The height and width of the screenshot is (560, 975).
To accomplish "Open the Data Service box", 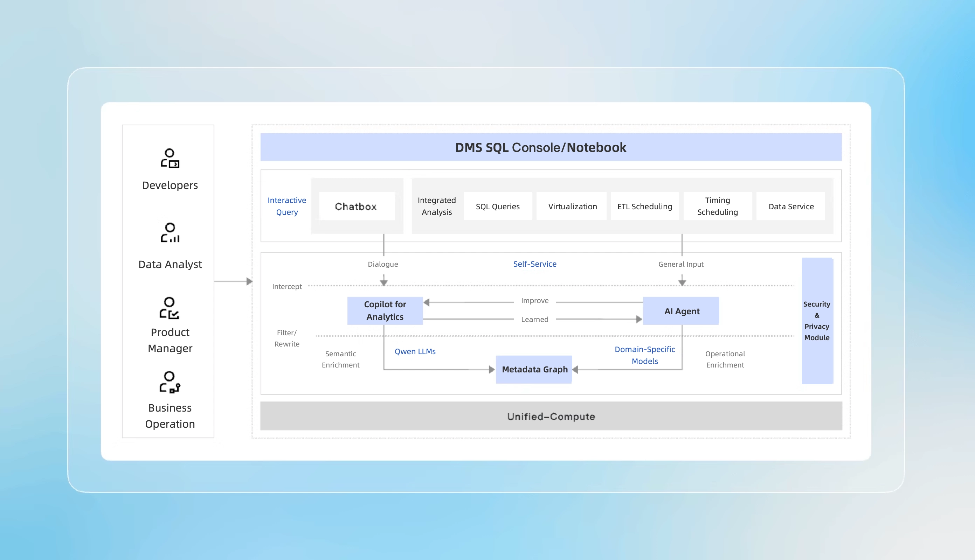I will click(x=791, y=206).
